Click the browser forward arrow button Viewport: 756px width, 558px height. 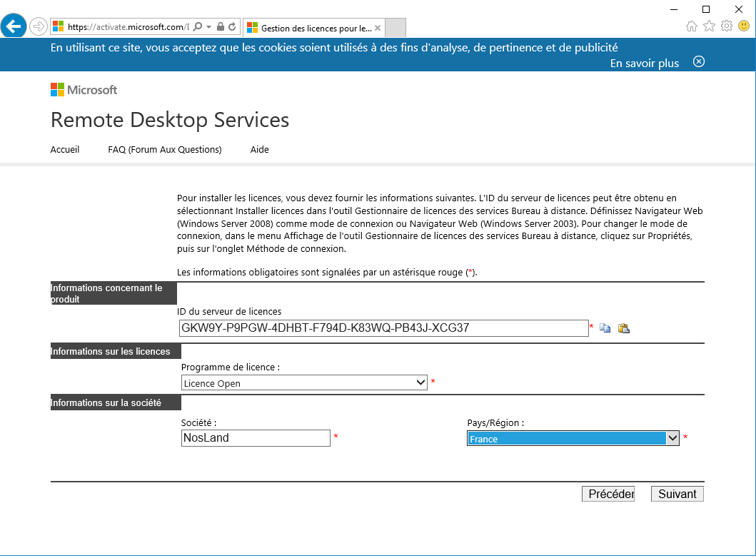[x=38, y=26]
